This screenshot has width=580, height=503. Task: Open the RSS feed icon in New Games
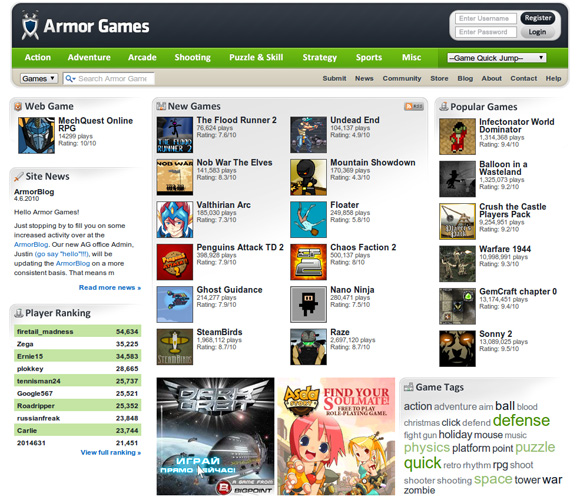tap(414, 107)
